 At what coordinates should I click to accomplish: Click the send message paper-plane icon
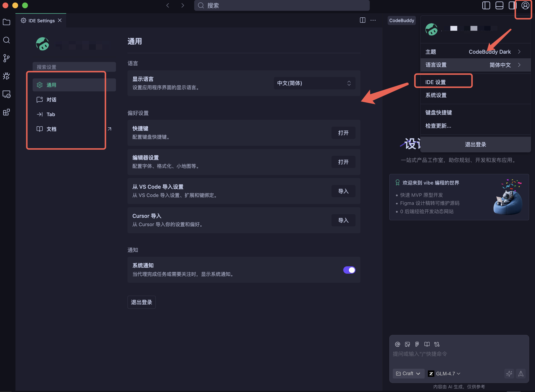(x=521, y=374)
